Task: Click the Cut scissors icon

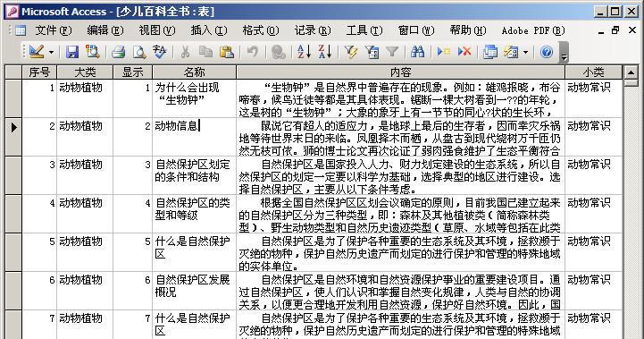Action: (185, 52)
